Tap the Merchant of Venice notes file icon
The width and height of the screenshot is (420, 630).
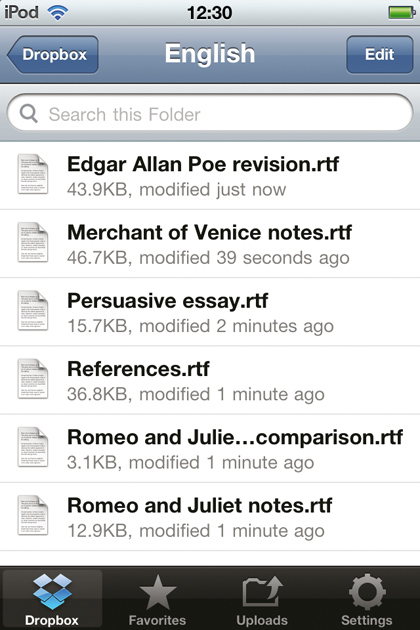coord(33,243)
